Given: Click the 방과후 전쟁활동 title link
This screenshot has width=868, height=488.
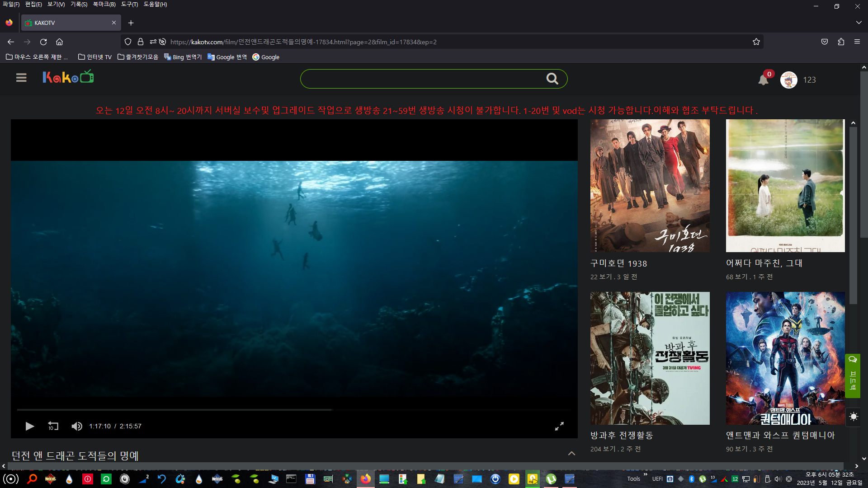Looking at the screenshot, I should pos(622,435).
